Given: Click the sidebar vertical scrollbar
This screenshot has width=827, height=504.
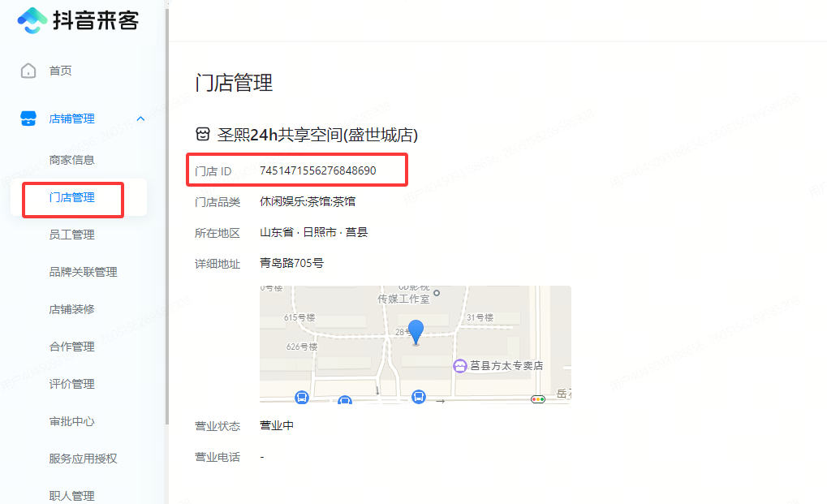Looking at the screenshot, I should (167, 216).
